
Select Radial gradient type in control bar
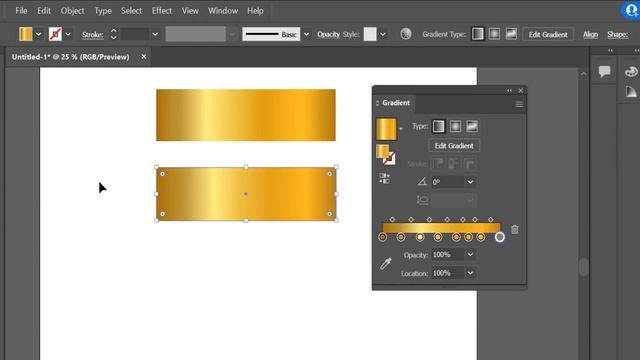click(494, 34)
